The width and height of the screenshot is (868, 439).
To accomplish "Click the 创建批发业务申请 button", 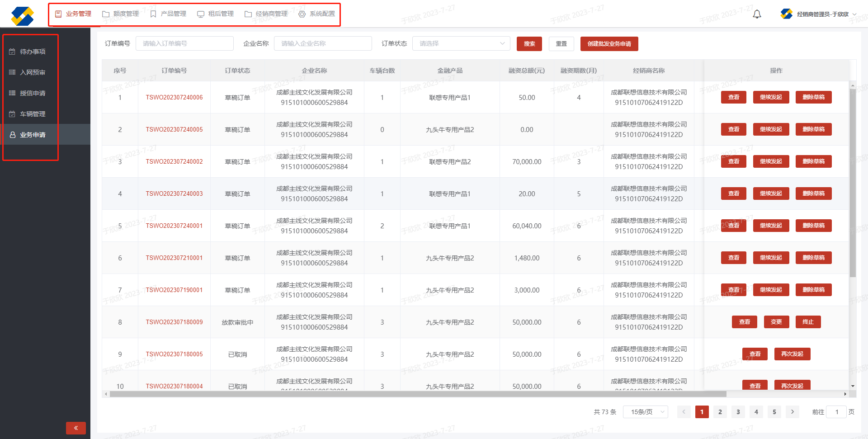I will 609,44.
